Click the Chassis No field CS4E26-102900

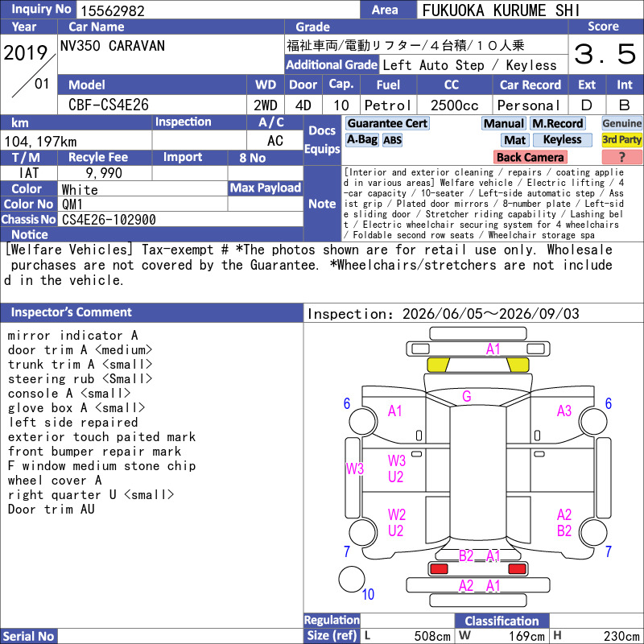click(x=109, y=219)
